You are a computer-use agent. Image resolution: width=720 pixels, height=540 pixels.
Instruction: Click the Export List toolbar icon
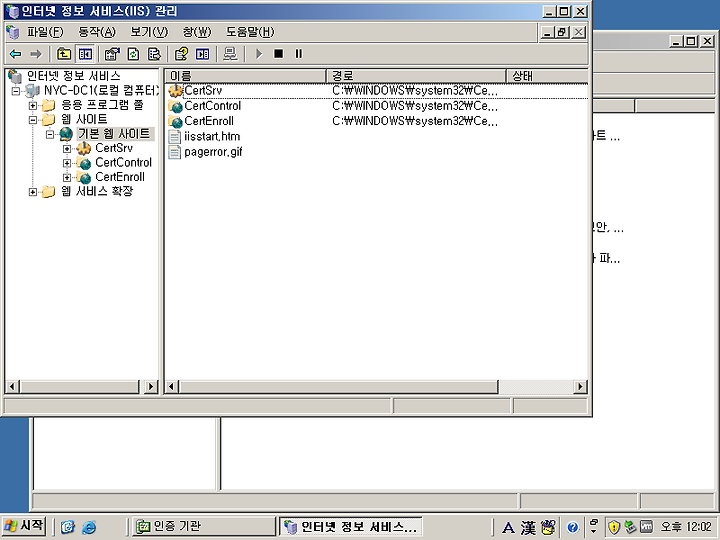tap(154, 54)
